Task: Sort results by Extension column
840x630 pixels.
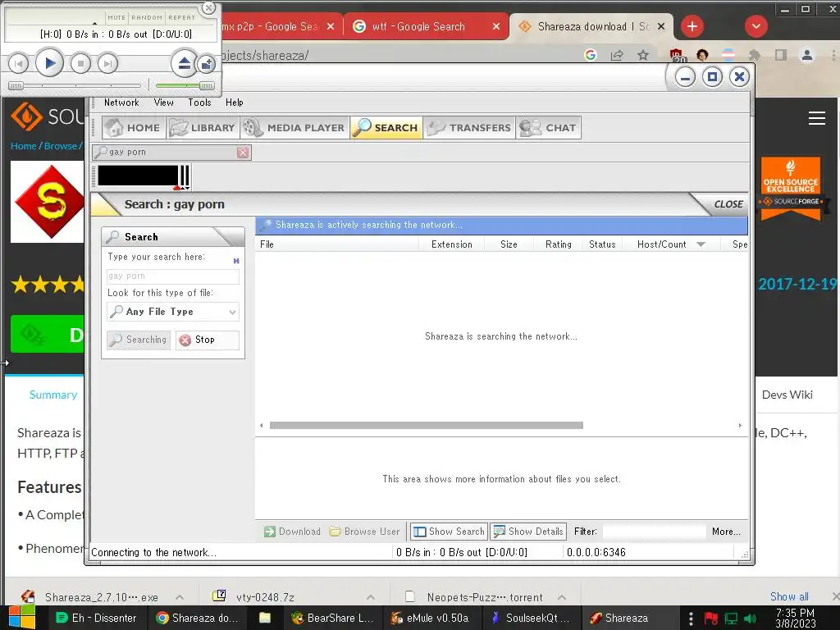Action: [x=452, y=244]
